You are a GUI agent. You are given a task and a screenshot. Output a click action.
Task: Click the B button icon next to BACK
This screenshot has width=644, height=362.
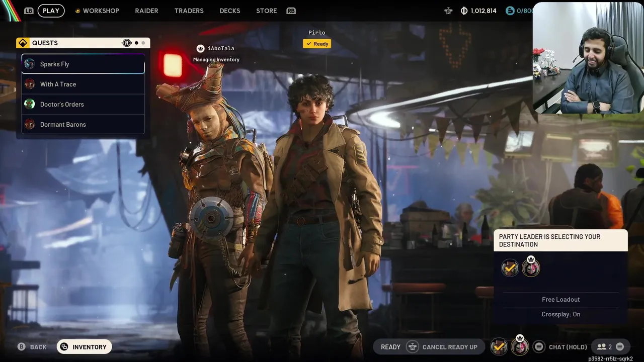click(x=22, y=347)
